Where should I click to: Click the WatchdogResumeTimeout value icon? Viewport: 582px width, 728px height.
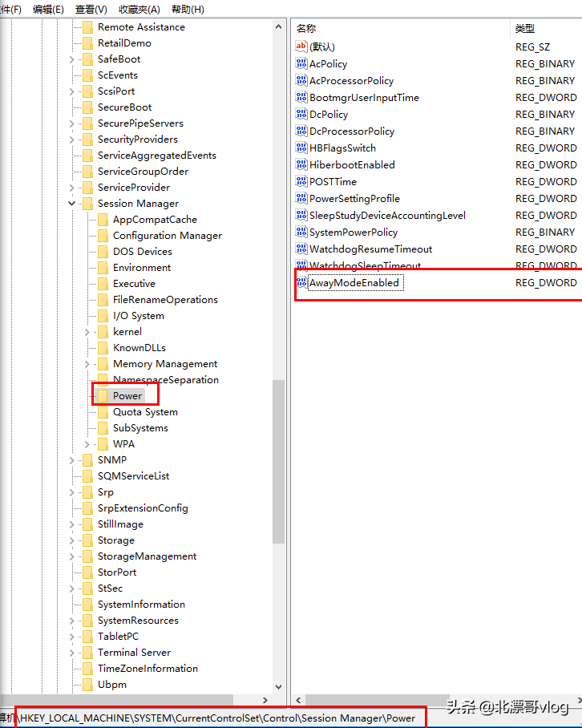(301, 249)
